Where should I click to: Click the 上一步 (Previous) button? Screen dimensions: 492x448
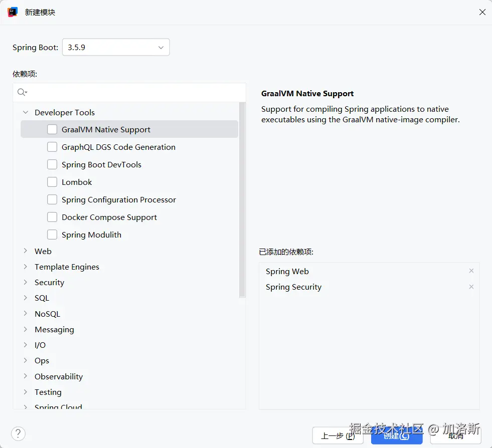pos(338,435)
